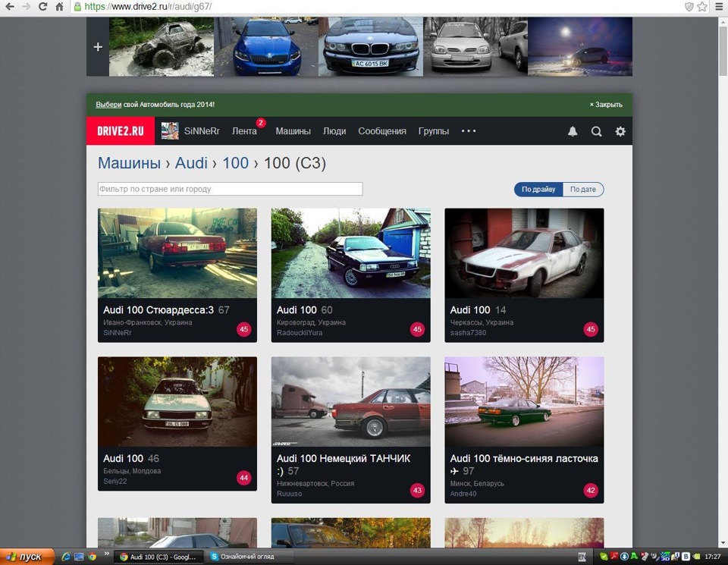Open the 'Люди' menu item
Image resolution: width=728 pixels, height=565 pixels.
pyautogui.click(x=334, y=131)
